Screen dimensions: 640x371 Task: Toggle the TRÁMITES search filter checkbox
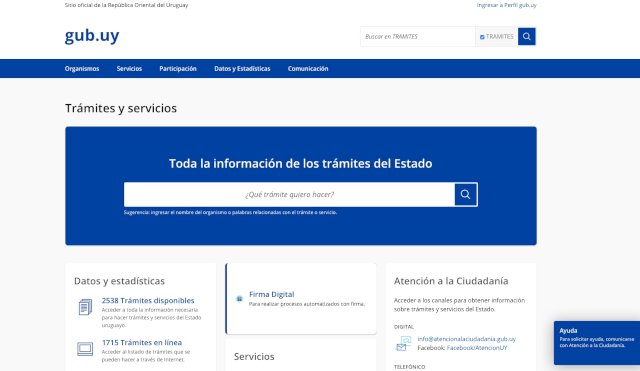[482, 37]
